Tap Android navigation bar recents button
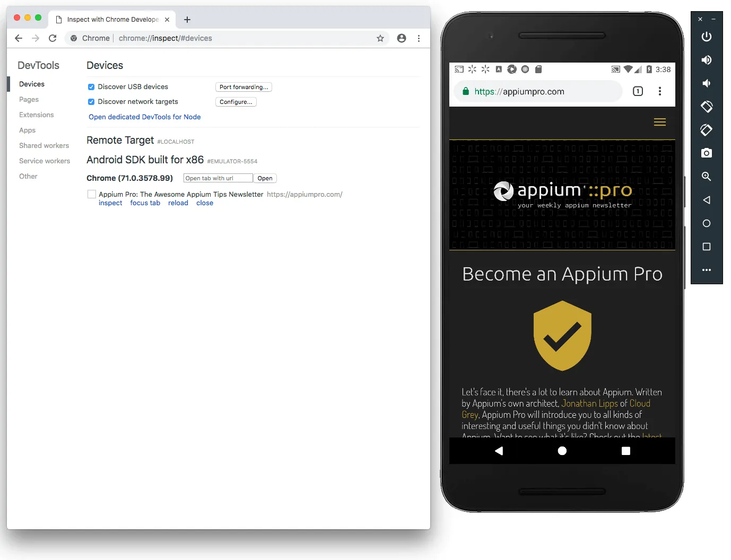731x560 pixels. pyautogui.click(x=626, y=451)
